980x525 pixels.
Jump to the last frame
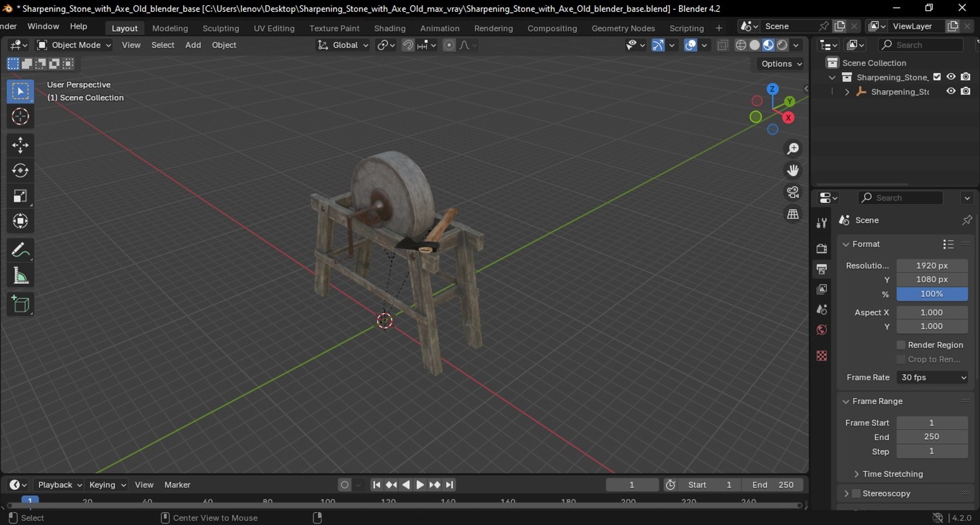450,485
